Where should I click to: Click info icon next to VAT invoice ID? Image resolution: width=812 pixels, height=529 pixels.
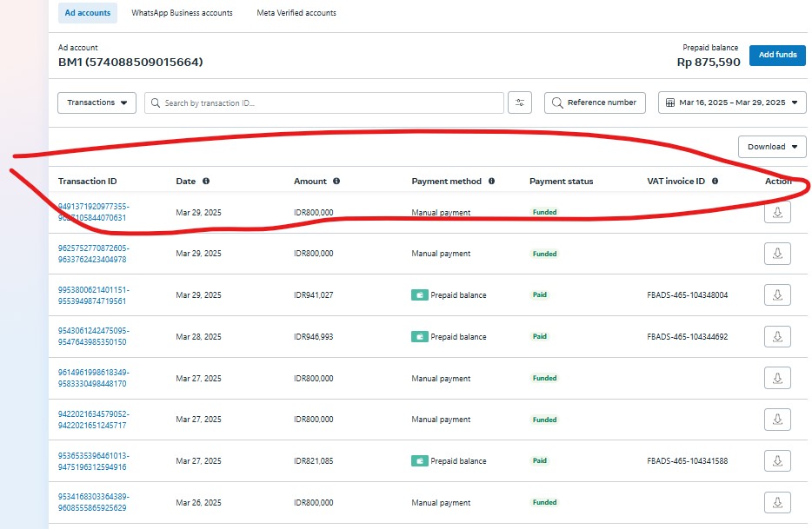pos(715,182)
